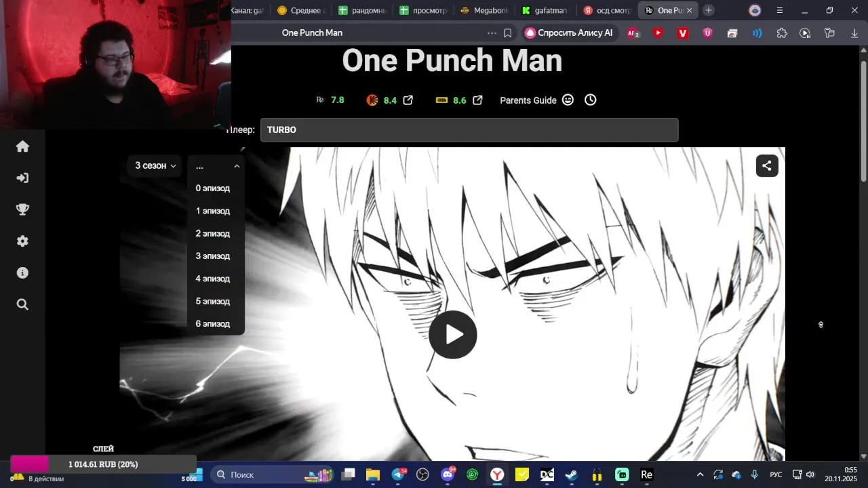Select 0 эпизод from the list

(x=213, y=188)
